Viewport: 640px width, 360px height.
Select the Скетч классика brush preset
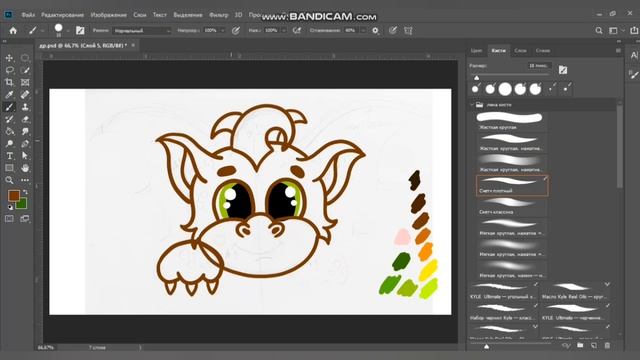tap(512, 206)
